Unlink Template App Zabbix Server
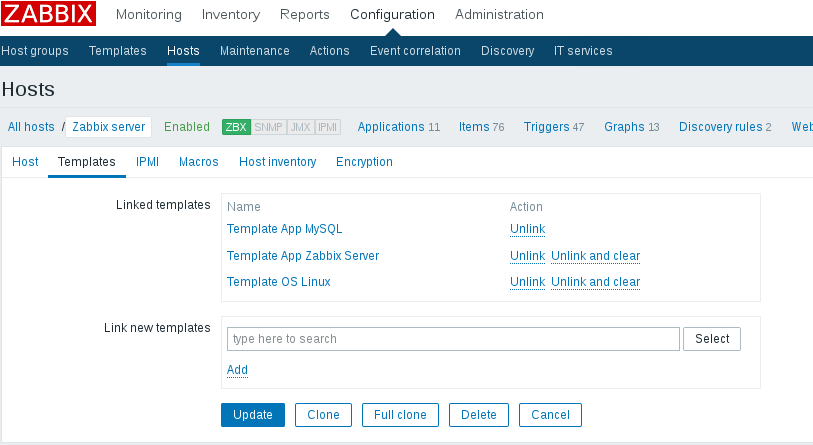 527,256
